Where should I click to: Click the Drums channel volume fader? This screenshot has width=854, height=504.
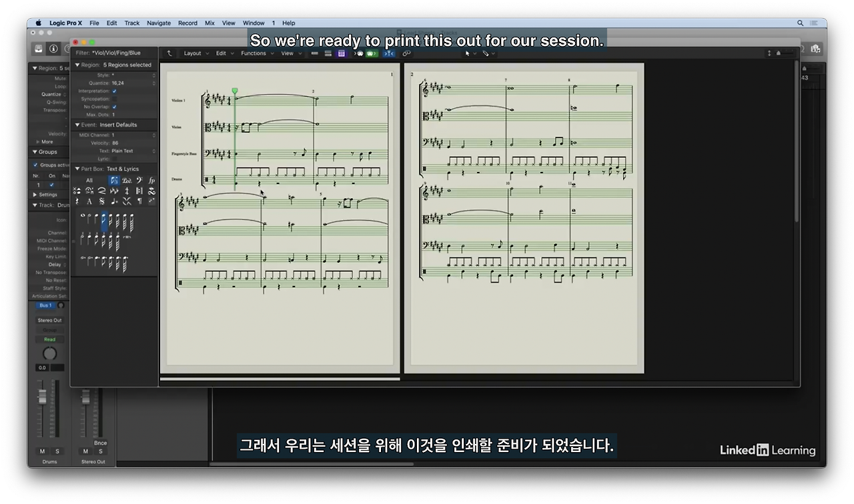tap(43, 397)
